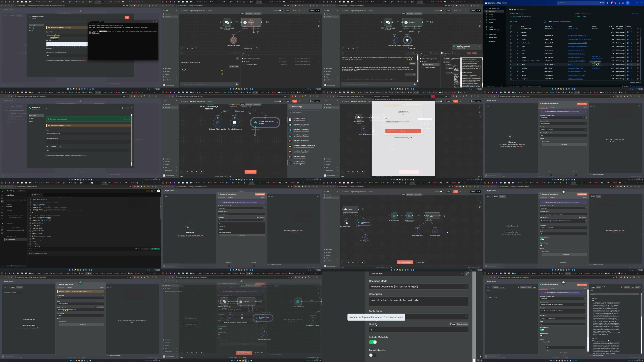This screenshot has height=362, width=644.
Task: Toggle 'Only show running containers' switch
Action: pyautogui.click(x=550, y=22)
